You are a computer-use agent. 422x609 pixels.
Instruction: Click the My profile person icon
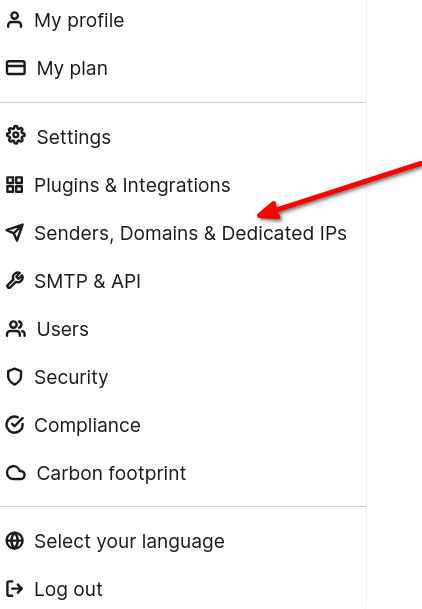tap(15, 20)
